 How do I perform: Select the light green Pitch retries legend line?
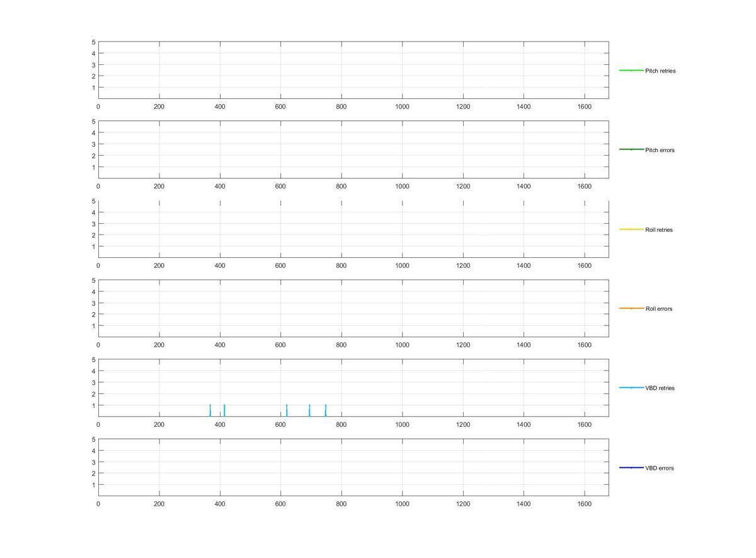[631, 70]
